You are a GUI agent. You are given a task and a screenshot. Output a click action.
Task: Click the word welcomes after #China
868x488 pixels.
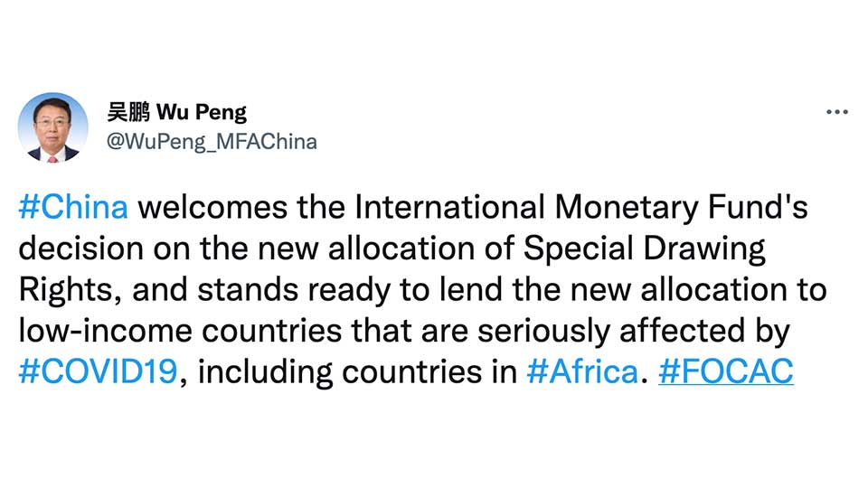click(x=212, y=207)
